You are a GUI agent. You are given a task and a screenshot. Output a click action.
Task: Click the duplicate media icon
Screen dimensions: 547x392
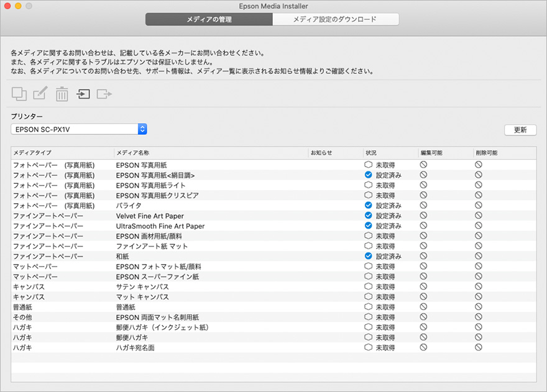click(19, 94)
